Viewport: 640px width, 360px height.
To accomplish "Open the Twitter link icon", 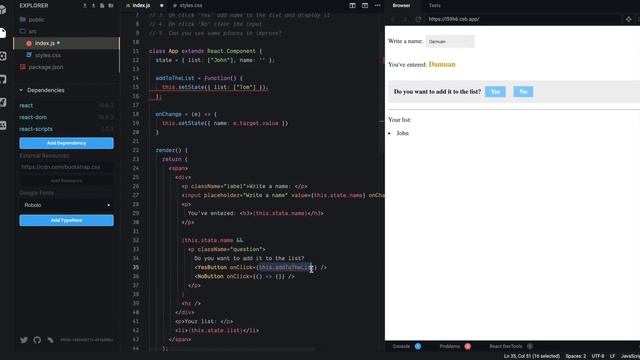I will point(24,340).
